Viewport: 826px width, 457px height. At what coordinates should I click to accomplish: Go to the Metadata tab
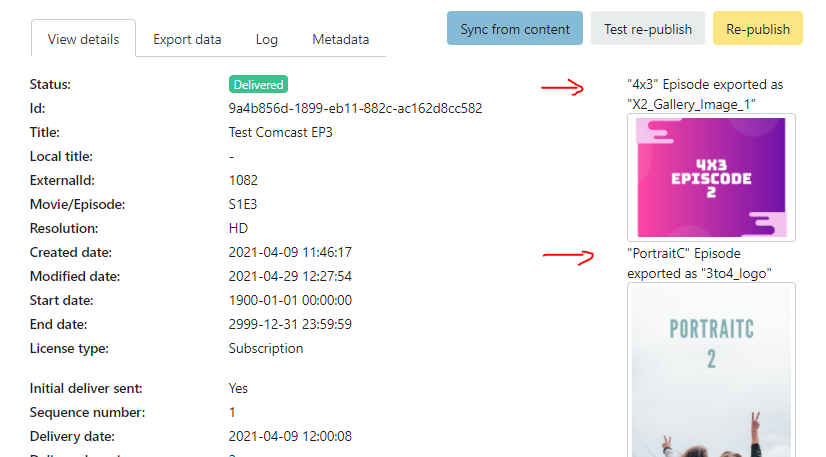(340, 40)
